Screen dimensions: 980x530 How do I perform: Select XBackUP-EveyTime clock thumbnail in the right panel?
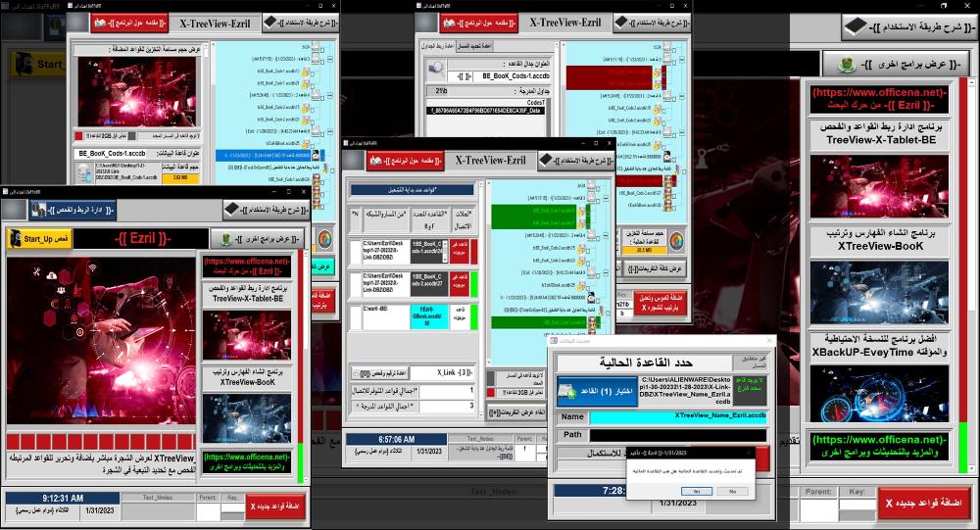click(x=879, y=394)
